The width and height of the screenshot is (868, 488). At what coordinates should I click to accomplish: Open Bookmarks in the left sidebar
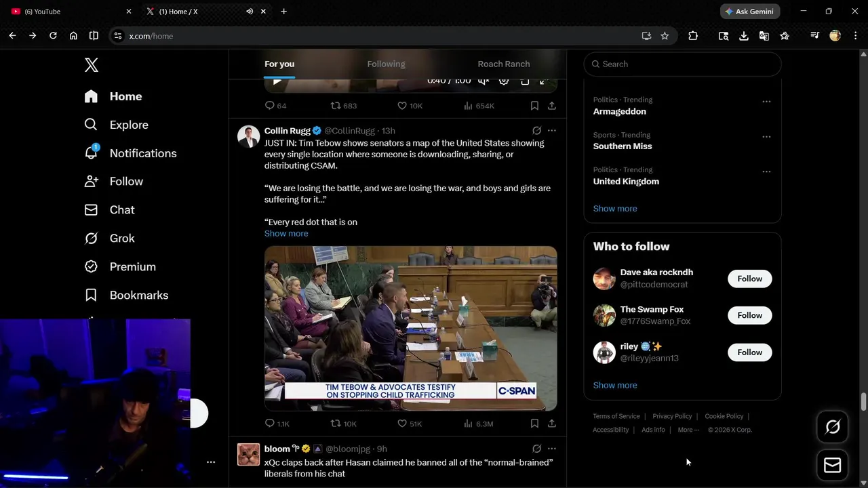pos(126,296)
